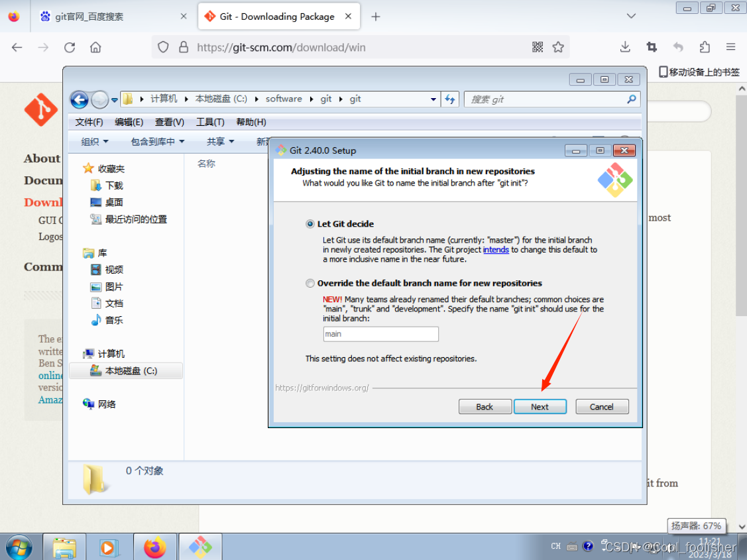Click the initial branch name field
This screenshot has height=560, width=747.
tap(380, 334)
